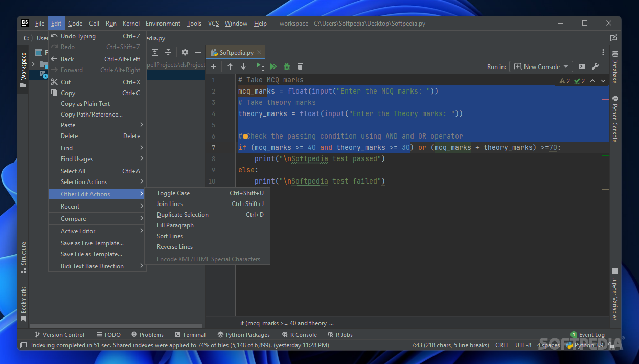Viewport: 639px width, 364px height.
Task: Click the Collapse All icon in the project panel
Action: [x=168, y=52]
